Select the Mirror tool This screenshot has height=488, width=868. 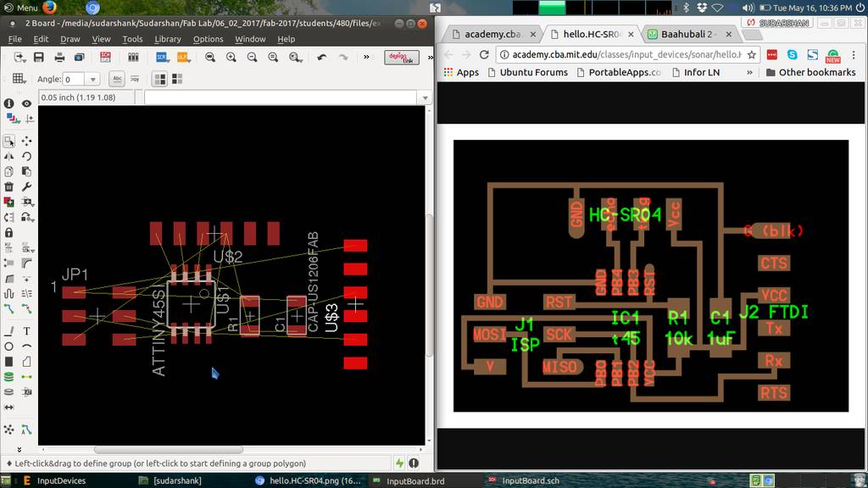coord(8,157)
